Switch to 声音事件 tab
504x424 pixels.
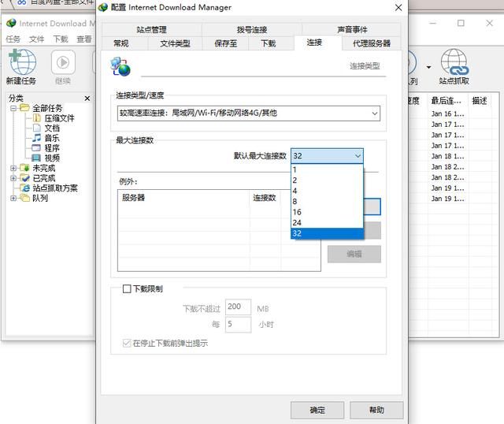pyautogui.click(x=352, y=30)
